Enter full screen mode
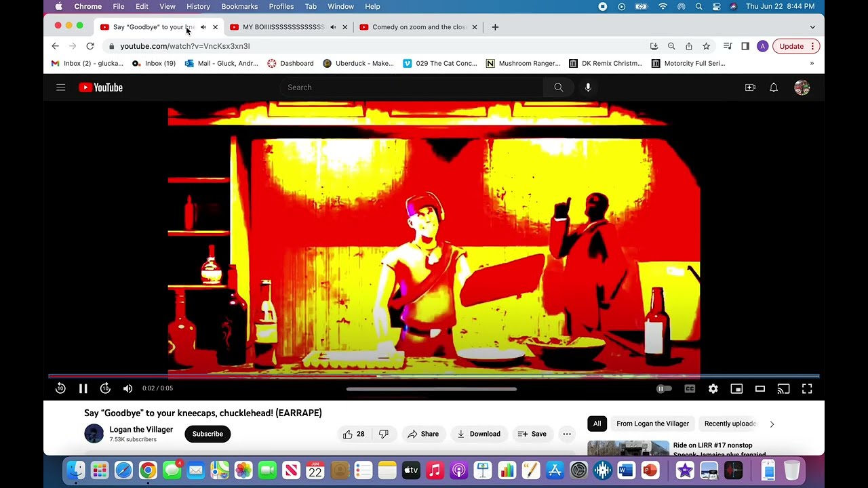This screenshot has width=868, height=488. pos(807,388)
